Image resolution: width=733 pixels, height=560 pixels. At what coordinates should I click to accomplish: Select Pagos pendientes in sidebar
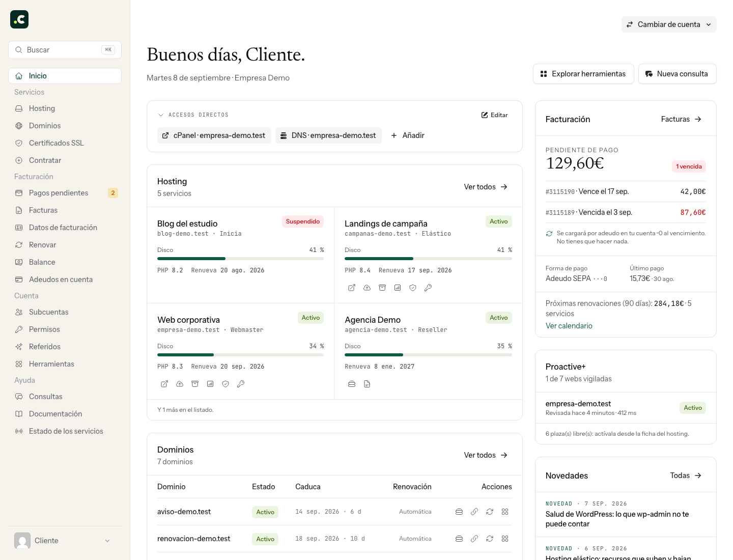[65, 193]
